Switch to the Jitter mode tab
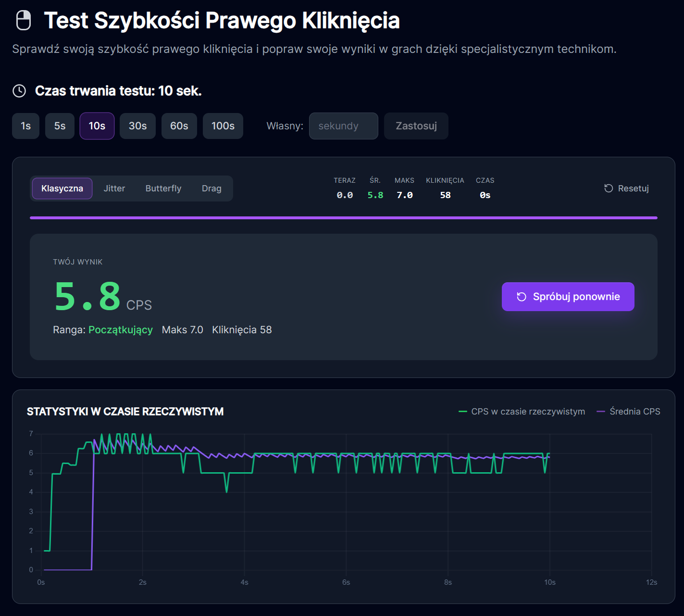The image size is (684, 616). point(114,189)
